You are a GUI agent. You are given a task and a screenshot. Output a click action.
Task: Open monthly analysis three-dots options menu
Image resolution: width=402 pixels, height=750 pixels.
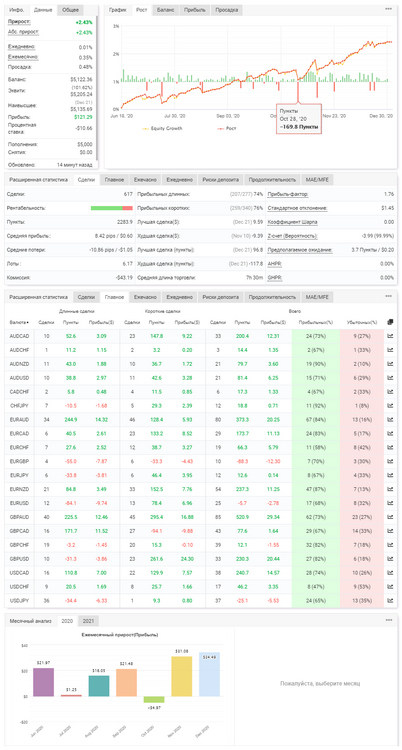[x=388, y=620]
